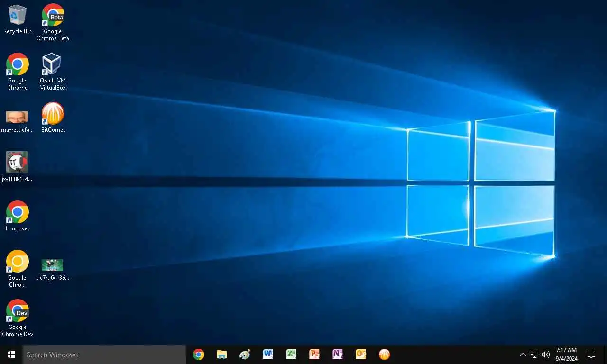Select the maxresdefa... image file
The image size is (607, 364).
(18, 121)
